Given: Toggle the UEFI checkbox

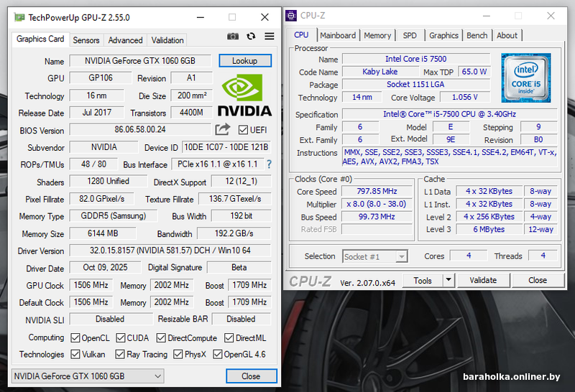Looking at the screenshot, I should [243, 130].
